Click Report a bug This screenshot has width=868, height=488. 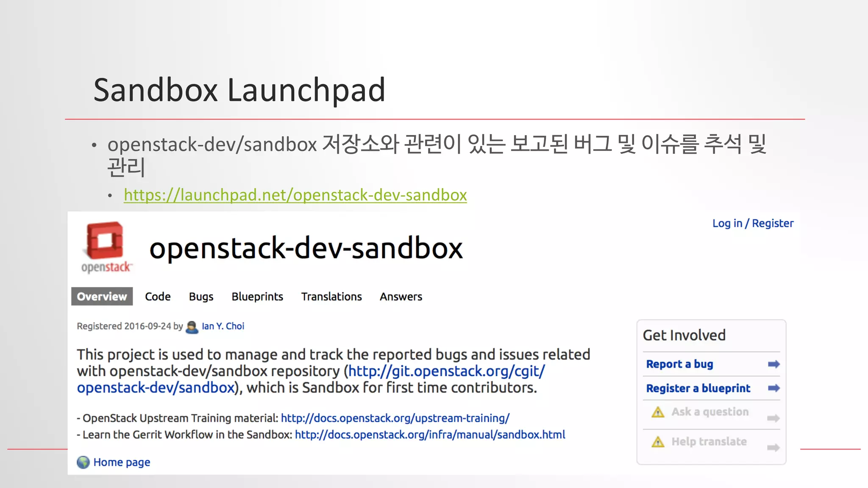click(679, 364)
